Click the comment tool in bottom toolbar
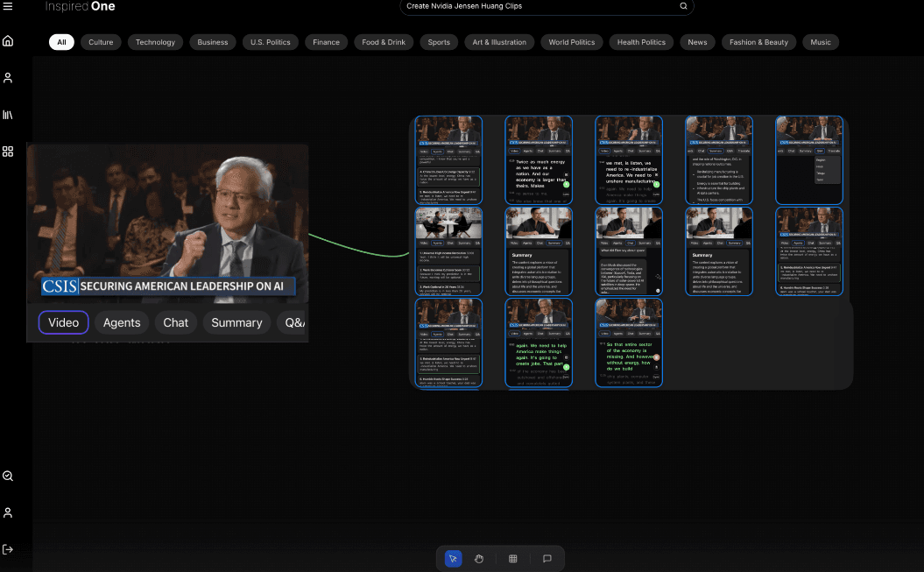 point(547,558)
